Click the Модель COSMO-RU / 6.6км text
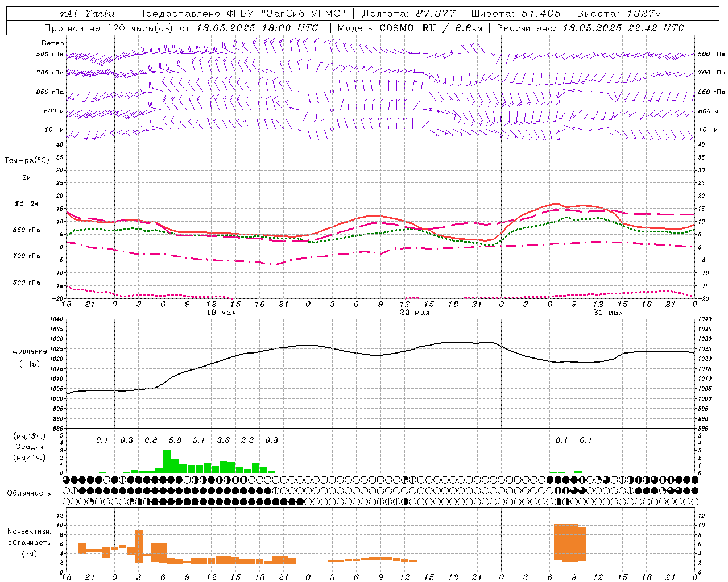Viewport: 728px width, 582px height. coord(409,28)
